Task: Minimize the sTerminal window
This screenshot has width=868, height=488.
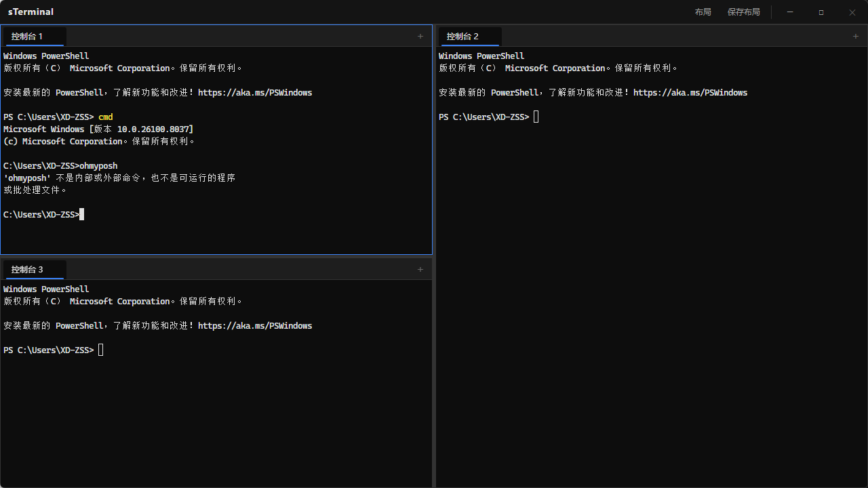Action: click(x=790, y=12)
